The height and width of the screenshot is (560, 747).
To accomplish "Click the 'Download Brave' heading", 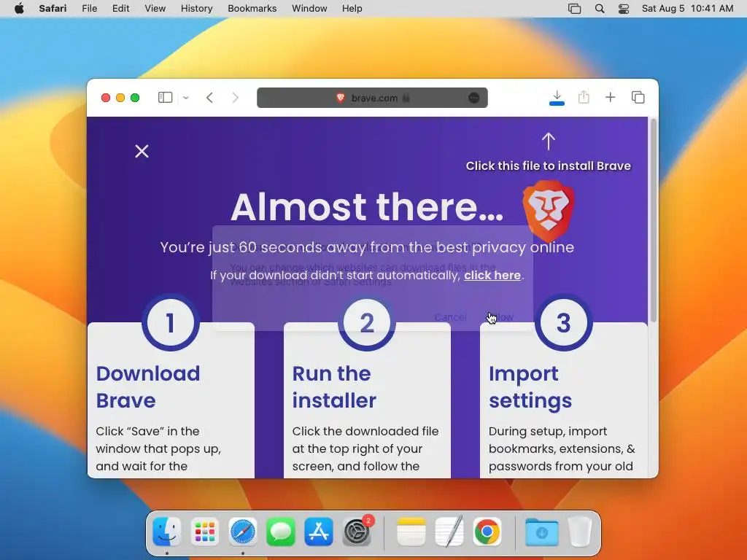I will click(148, 386).
